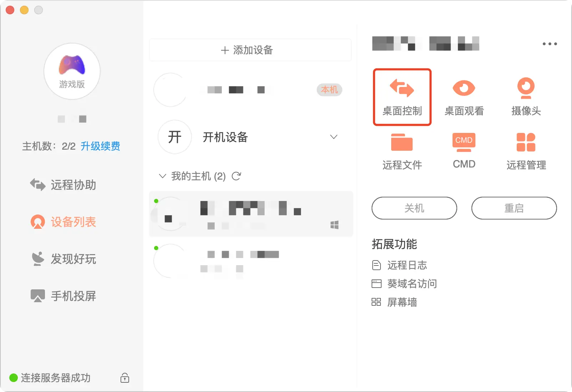The width and height of the screenshot is (572, 392).
Task: Click the green 连接服务器成功 status dot
Action: click(14, 378)
